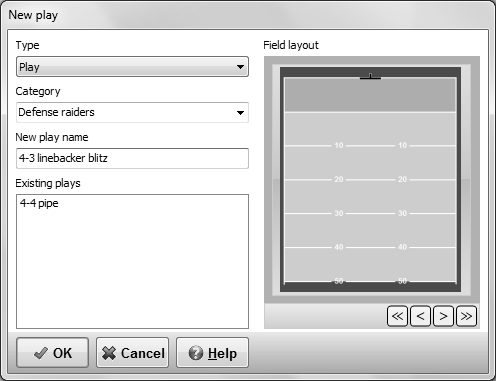
Task: Click the New play title bar
Action: [x=248, y=15]
